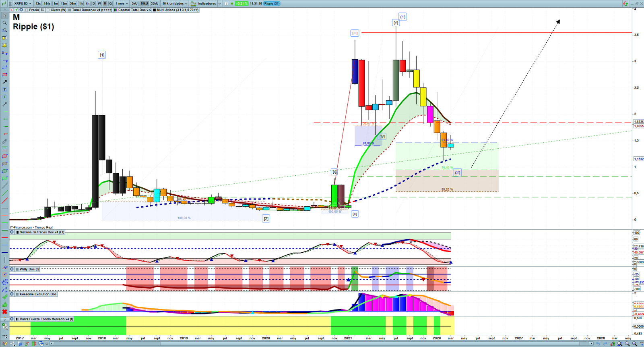Close the Willy Doc indicator panel
This screenshot has height=347, width=644.
[x=12, y=269]
